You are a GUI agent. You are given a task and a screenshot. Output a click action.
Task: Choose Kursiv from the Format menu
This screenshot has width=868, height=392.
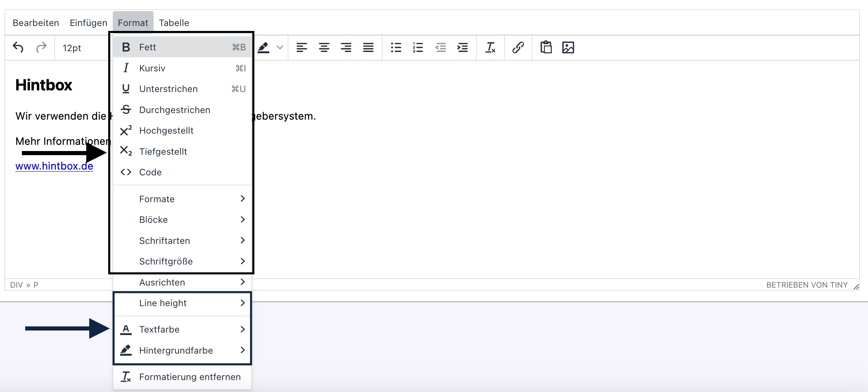[x=182, y=68]
